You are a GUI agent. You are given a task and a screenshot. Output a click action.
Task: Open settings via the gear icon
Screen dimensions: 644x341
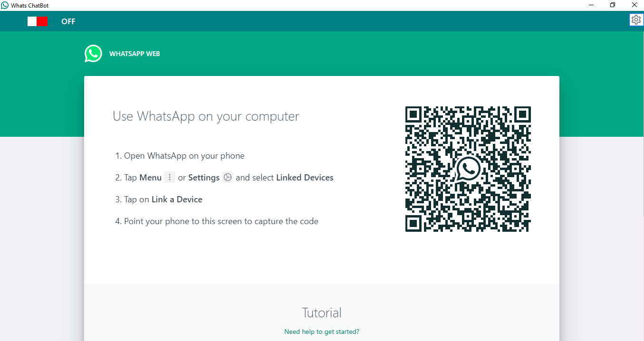point(636,19)
